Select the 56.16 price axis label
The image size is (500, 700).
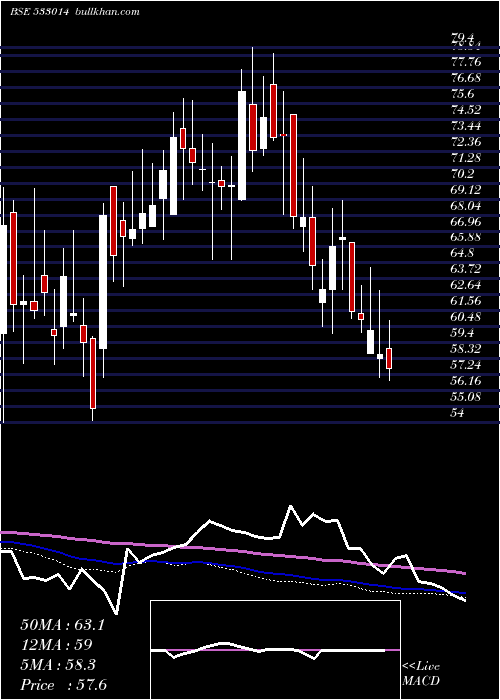[x=466, y=381]
